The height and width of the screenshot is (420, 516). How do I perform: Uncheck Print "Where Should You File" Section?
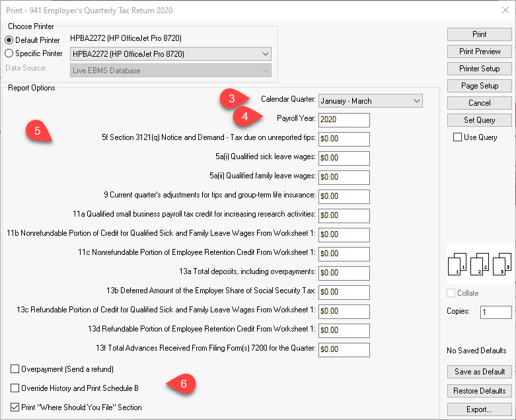(x=15, y=407)
